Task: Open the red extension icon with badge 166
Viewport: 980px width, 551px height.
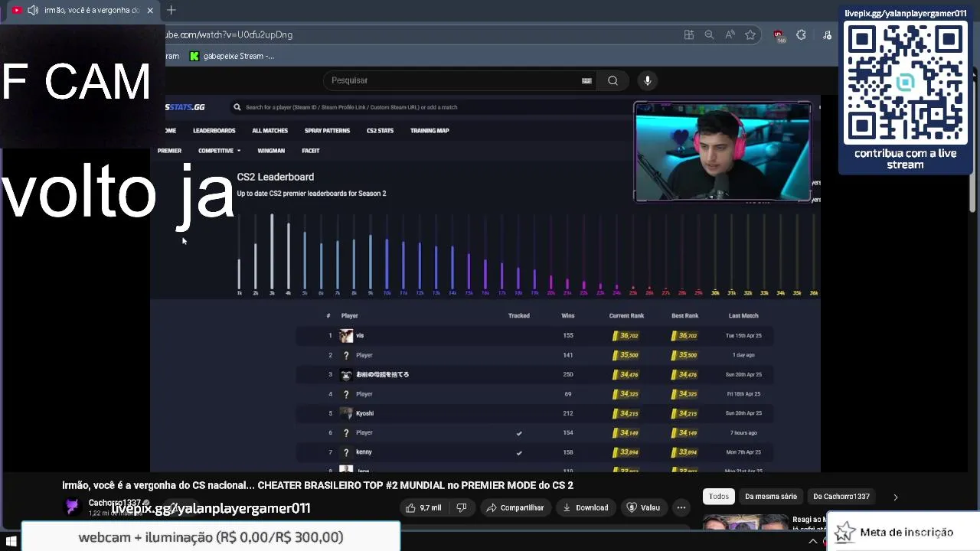Action: (x=779, y=35)
